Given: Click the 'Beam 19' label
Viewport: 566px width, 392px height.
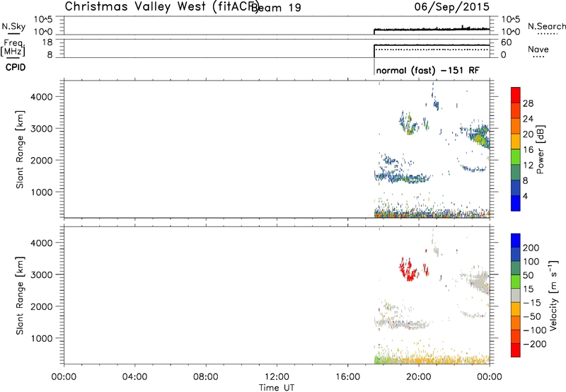Looking at the screenshot, I should (276, 8).
